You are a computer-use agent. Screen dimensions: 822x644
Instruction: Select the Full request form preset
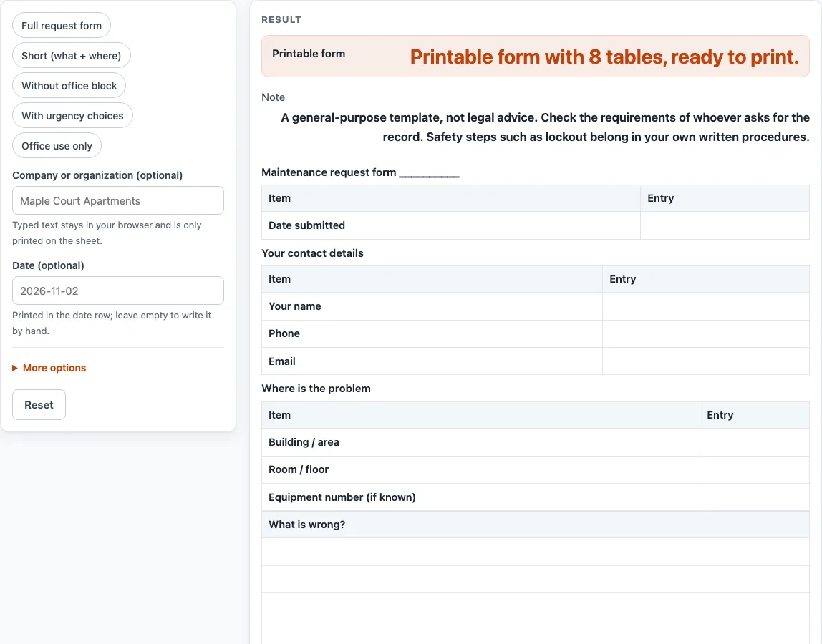tap(62, 26)
